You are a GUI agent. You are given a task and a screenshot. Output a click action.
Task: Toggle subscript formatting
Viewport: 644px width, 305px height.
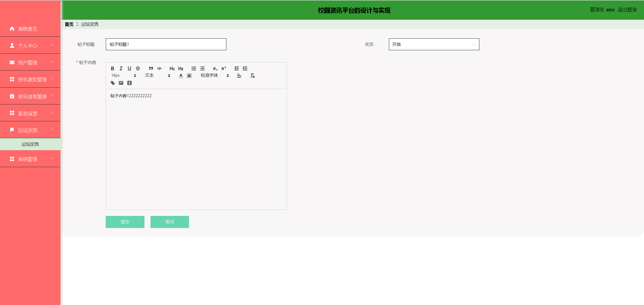215,68
